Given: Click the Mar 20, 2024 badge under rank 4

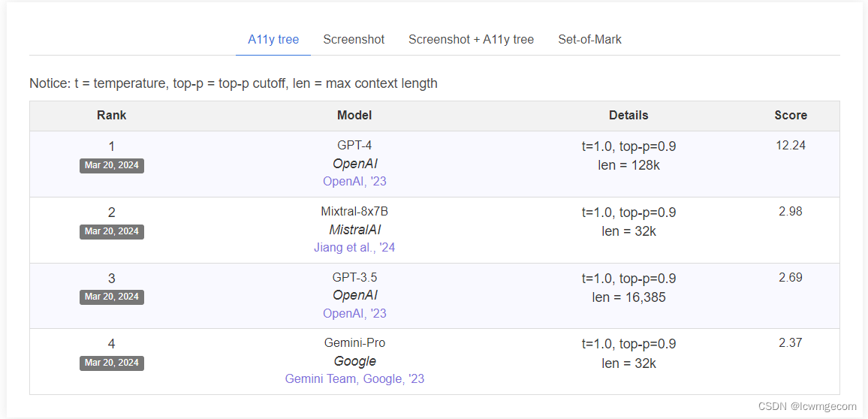Looking at the screenshot, I should pyautogui.click(x=112, y=363).
